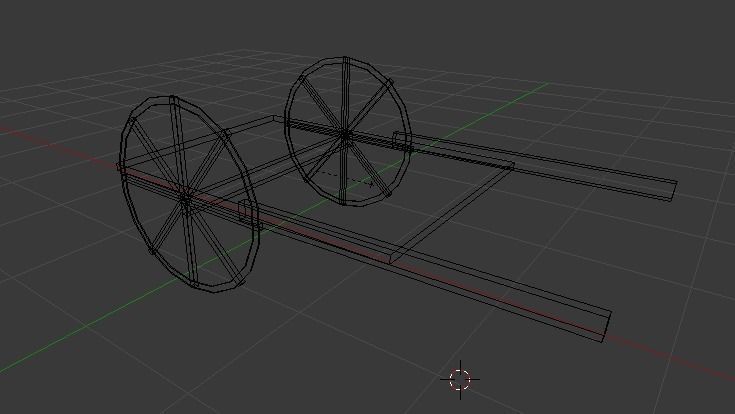Select the small axle block beside the farther wheel
735x414 pixels.
point(401,140)
